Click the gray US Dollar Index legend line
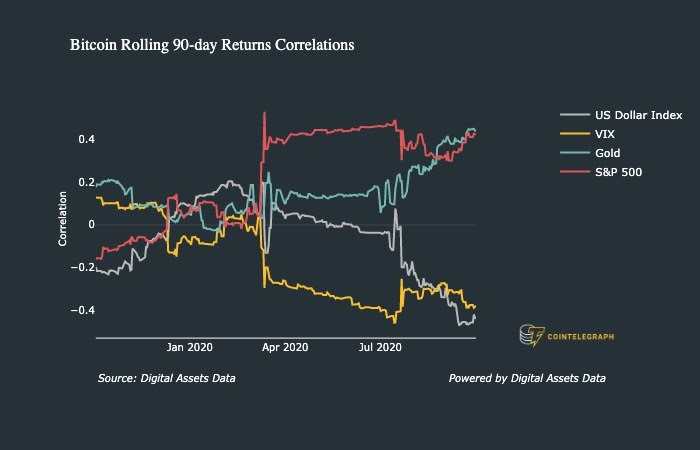Image resolution: width=700 pixels, height=450 pixels. (575, 115)
